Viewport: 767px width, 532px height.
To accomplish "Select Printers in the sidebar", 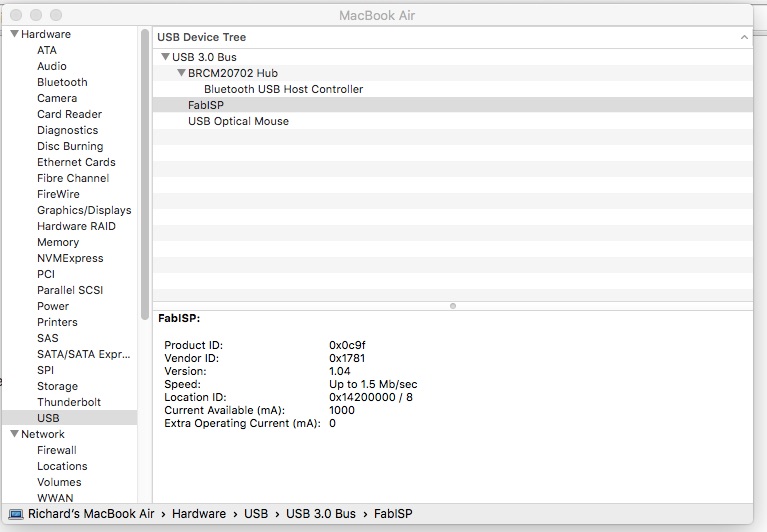I will [57, 322].
